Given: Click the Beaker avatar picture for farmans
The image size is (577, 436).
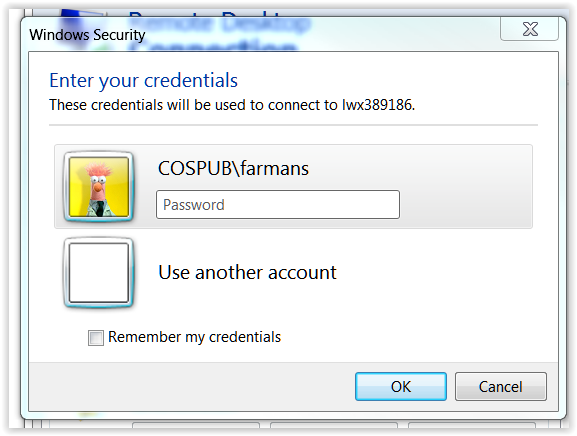Looking at the screenshot, I should (x=99, y=187).
